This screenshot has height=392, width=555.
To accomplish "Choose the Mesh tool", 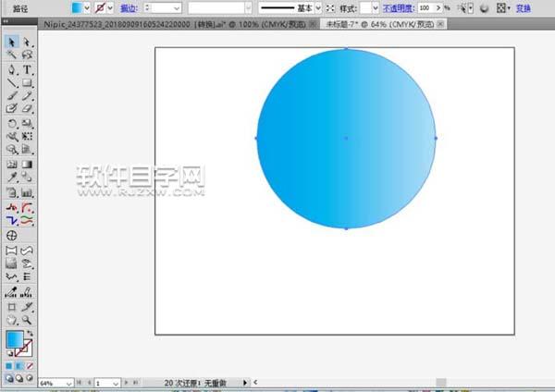I will (12, 165).
